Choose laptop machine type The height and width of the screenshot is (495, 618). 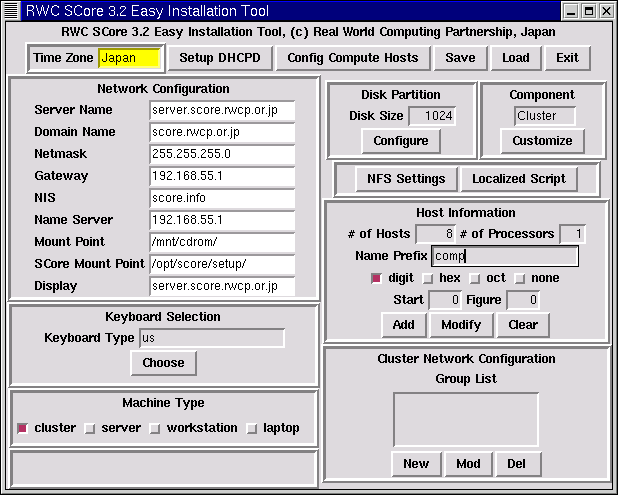tap(251, 428)
